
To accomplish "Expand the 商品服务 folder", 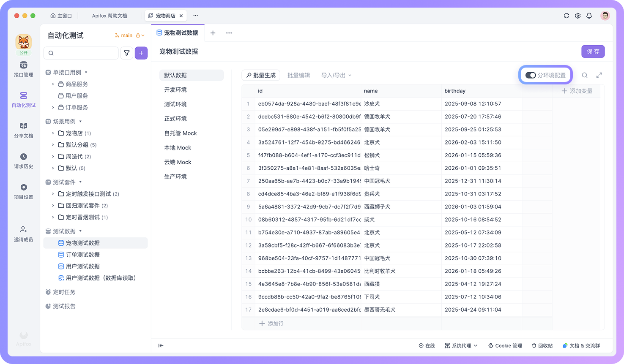I will coord(53,84).
